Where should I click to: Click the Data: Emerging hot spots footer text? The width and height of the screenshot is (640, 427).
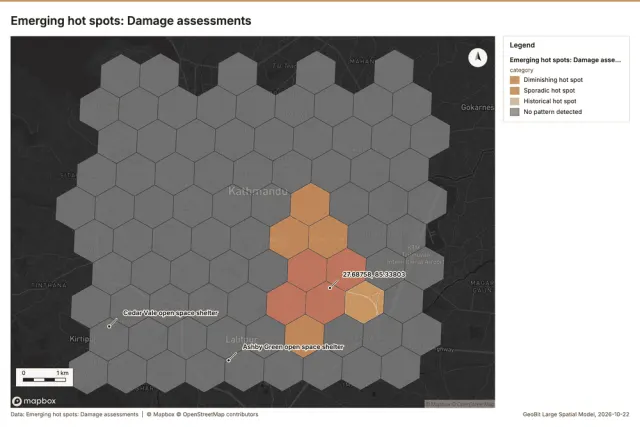click(x=74, y=414)
